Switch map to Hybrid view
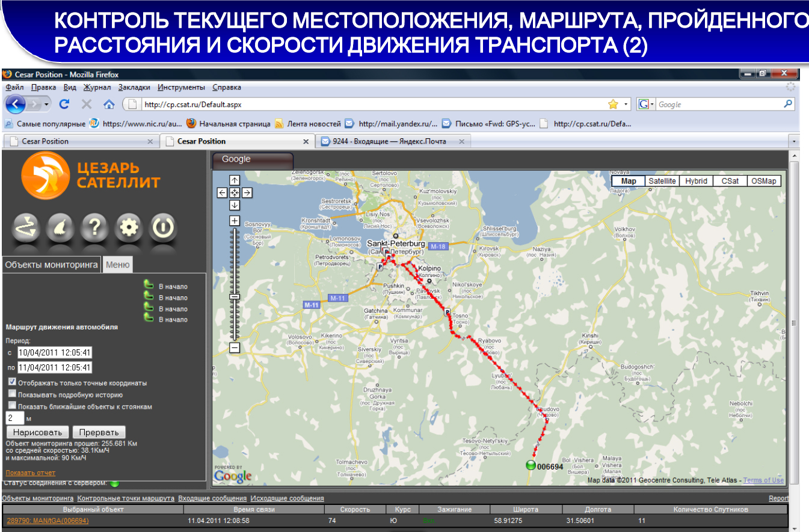 click(x=696, y=181)
